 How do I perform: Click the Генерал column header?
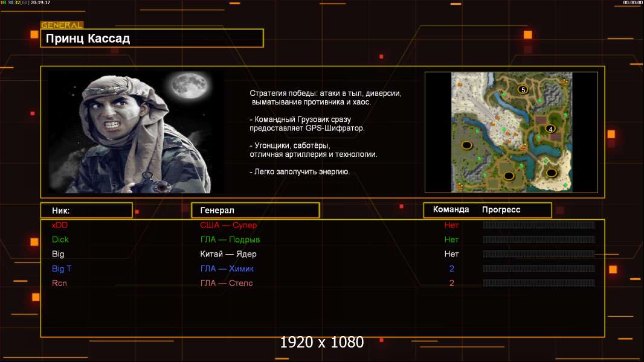(255, 210)
